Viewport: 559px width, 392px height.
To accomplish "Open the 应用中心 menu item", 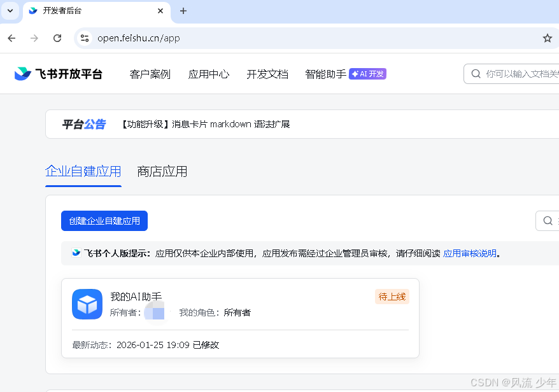I will [x=208, y=74].
